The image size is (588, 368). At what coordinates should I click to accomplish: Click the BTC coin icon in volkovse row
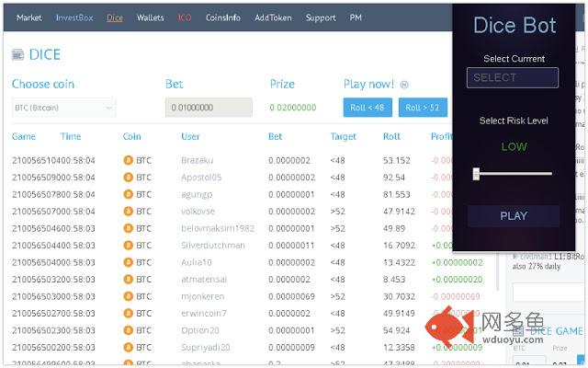[x=129, y=212]
